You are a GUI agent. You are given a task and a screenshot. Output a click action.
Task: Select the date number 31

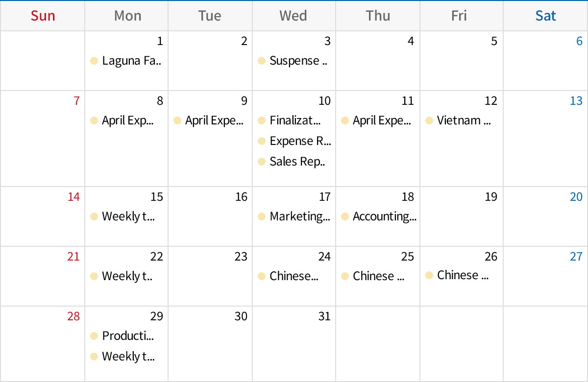coord(324,316)
